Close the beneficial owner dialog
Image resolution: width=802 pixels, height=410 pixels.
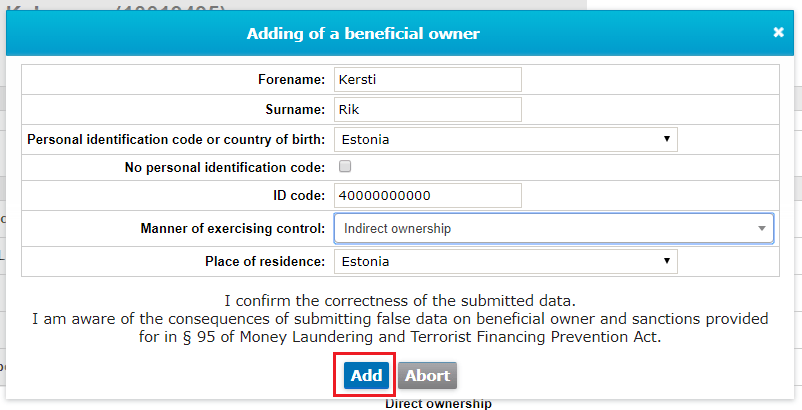(779, 32)
